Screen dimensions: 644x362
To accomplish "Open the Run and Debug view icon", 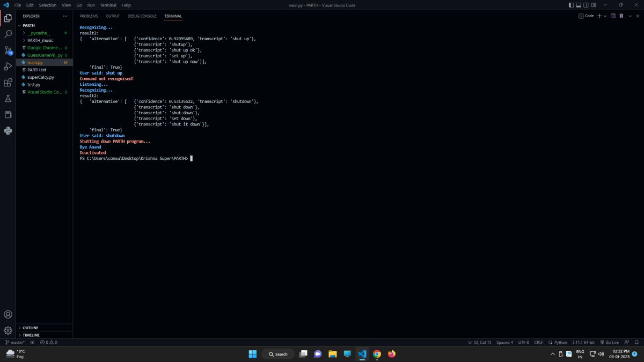I will click(x=8, y=67).
